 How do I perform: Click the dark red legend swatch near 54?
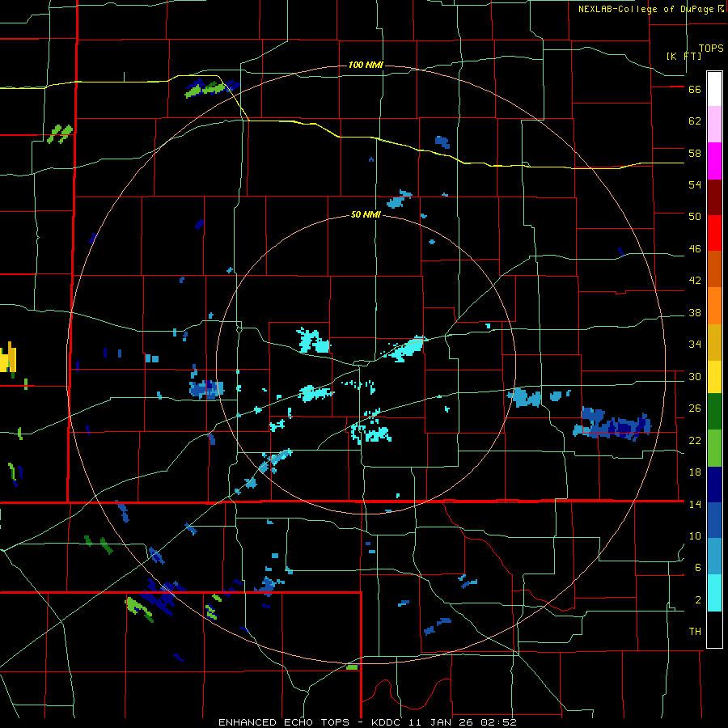point(714,197)
